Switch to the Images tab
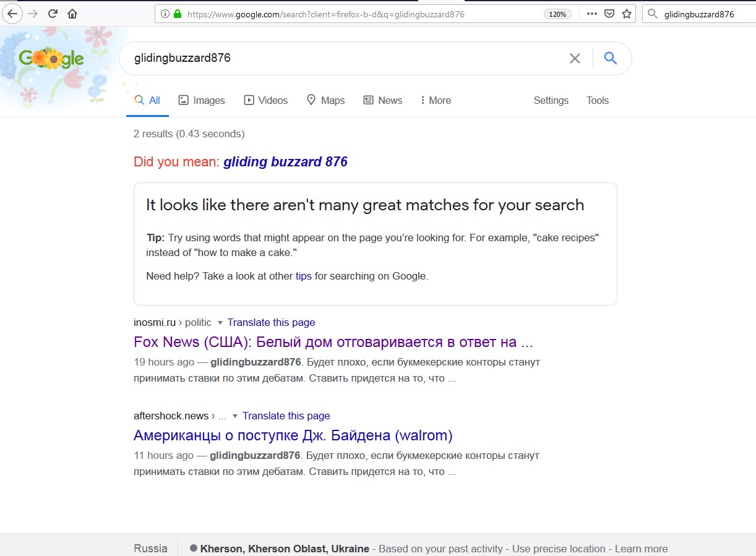Screen dimensions: 756x556 click(x=202, y=100)
